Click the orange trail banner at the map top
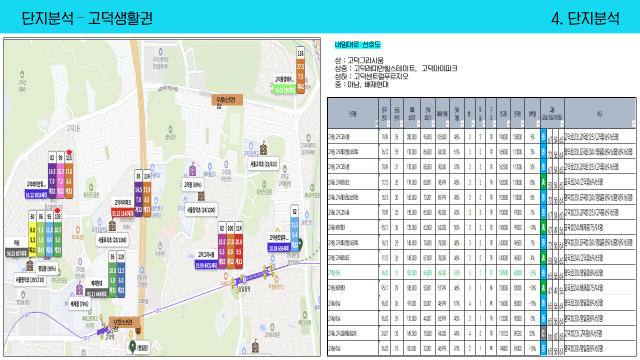This screenshot has width=640, height=360. [x=227, y=100]
